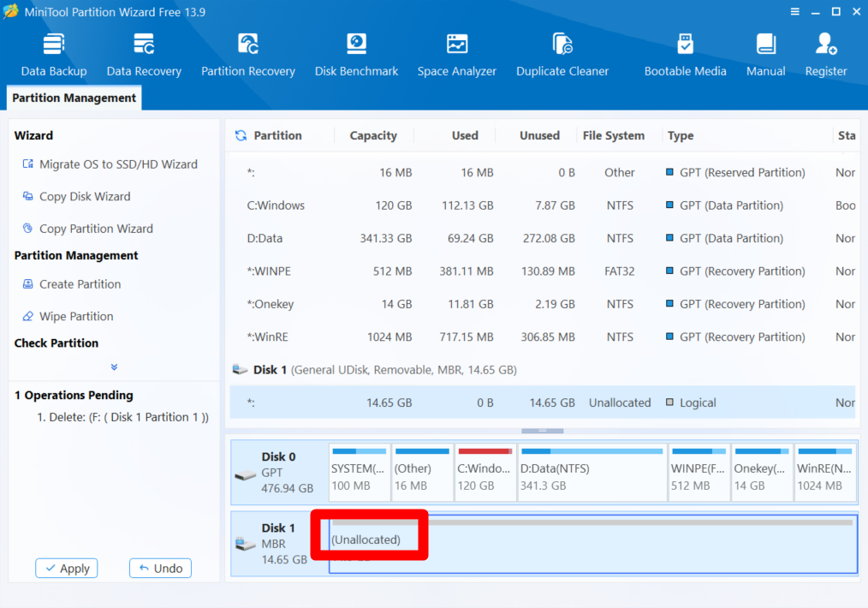868x608 pixels.
Task: Open the Copy Partition Wizard
Action: (x=88, y=229)
